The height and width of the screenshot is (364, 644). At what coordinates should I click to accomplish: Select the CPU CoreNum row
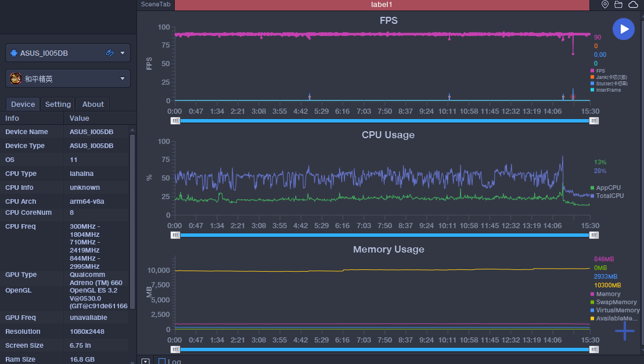tap(64, 212)
